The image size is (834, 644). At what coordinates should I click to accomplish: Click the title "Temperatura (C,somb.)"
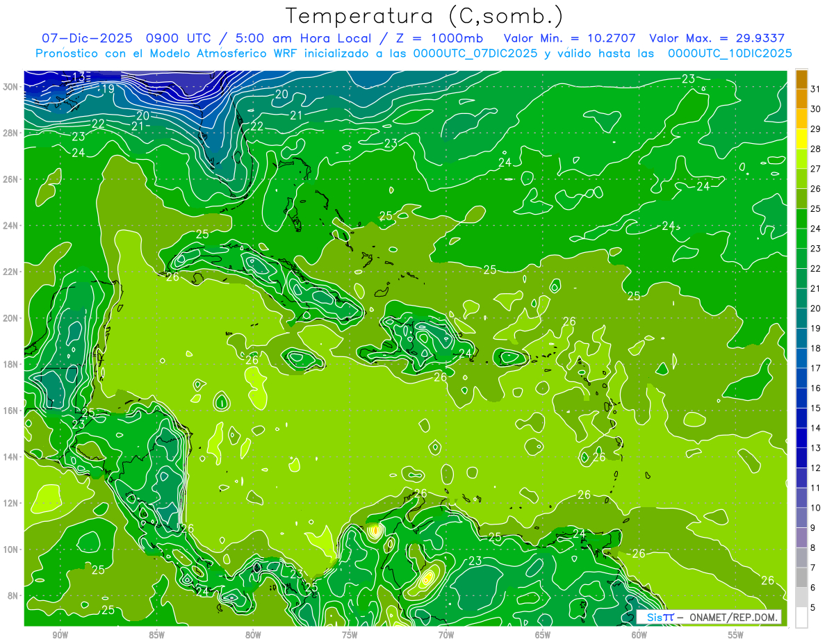(x=425, y=16)
